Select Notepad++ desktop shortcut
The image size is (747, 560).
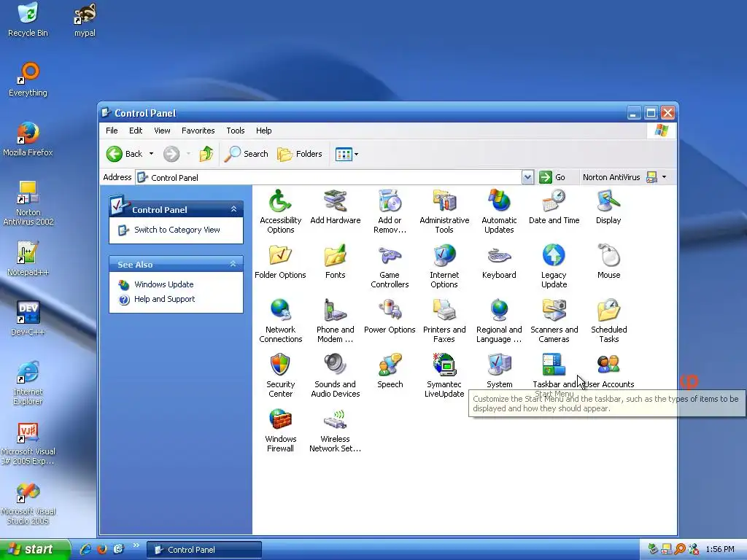pyautogui.click(x=28, y=259)
